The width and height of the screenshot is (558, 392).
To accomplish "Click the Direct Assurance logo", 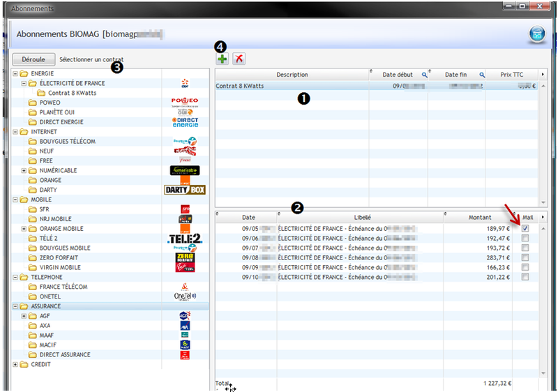I will coord(185,354).
